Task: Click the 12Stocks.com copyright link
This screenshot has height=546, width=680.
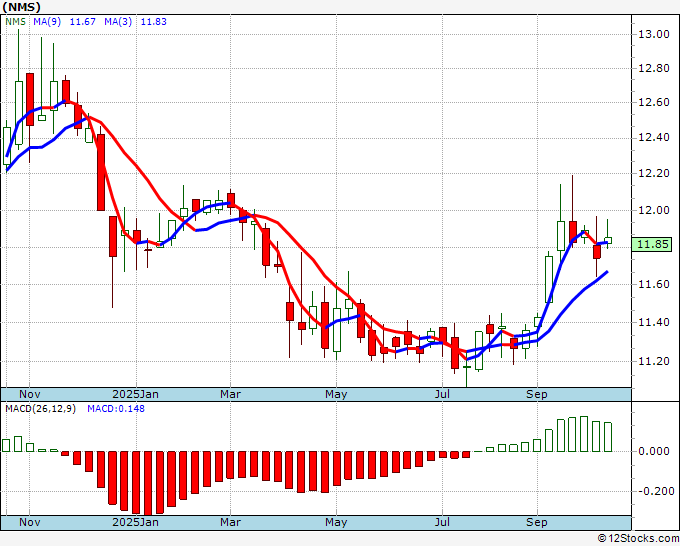Action: pyautogui.click(x=638, y=538)
